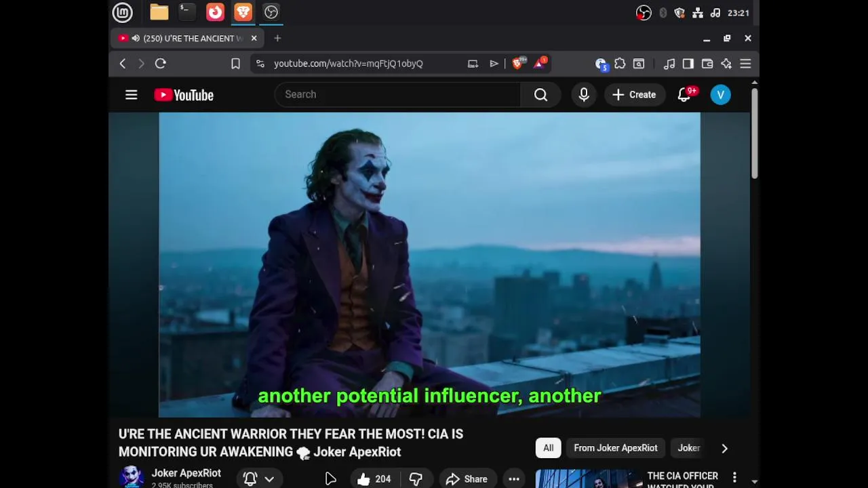Open OBS Studio from the panel
868x488 pixels.
click(271, 12)
